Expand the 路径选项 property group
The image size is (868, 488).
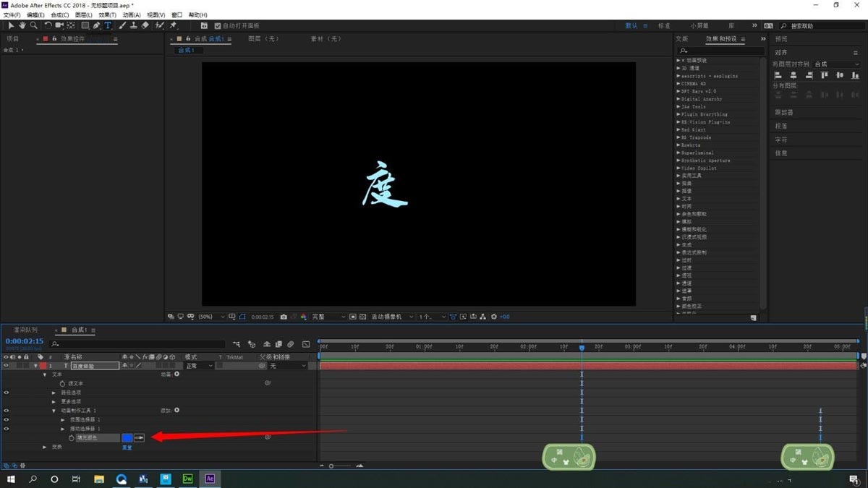click(54, 393)
